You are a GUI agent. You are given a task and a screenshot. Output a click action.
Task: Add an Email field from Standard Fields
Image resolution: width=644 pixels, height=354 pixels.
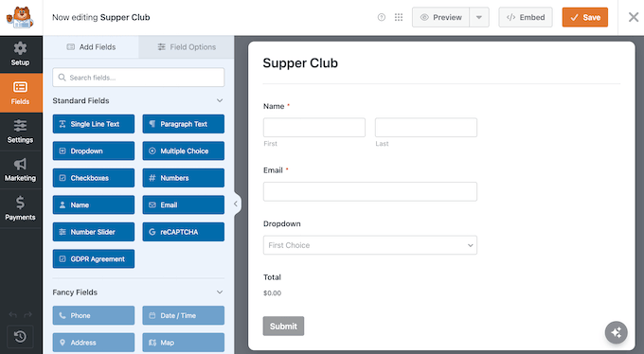point(183,205)
